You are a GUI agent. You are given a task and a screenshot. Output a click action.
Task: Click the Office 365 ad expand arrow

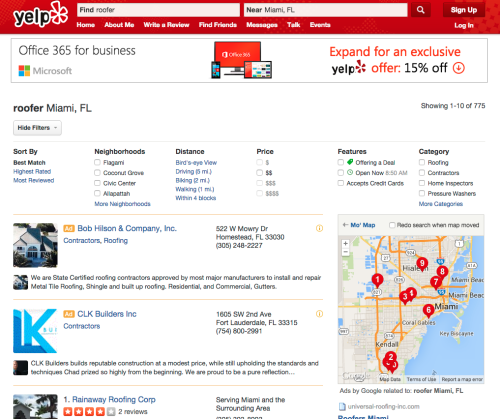pos(459,68)
